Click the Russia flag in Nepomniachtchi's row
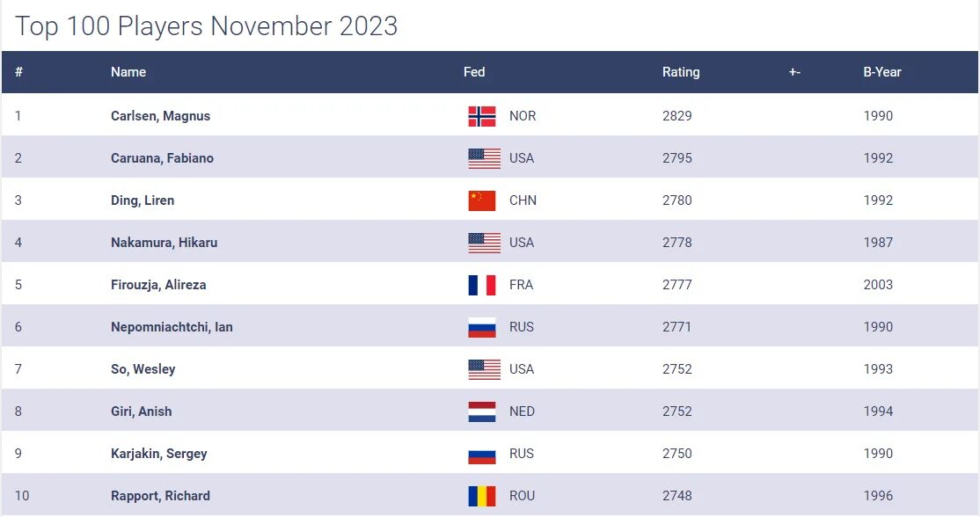 coord(482,327)
